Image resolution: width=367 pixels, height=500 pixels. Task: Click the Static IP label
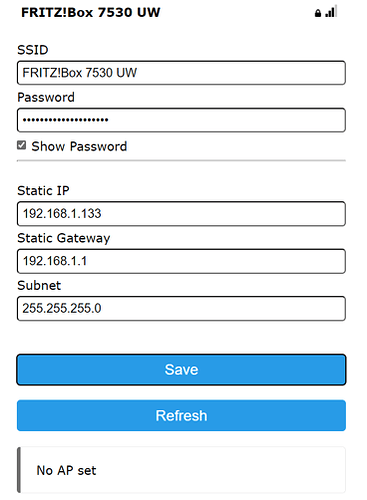pyautogui.click(x=43, y=191)
